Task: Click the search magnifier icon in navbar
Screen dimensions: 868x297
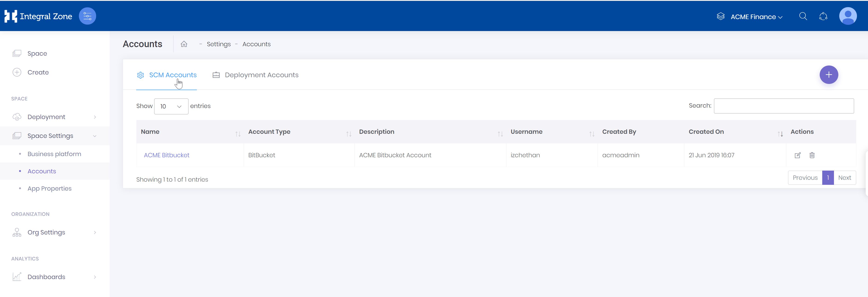Action: pyautogui.click(x=803, y=16)
